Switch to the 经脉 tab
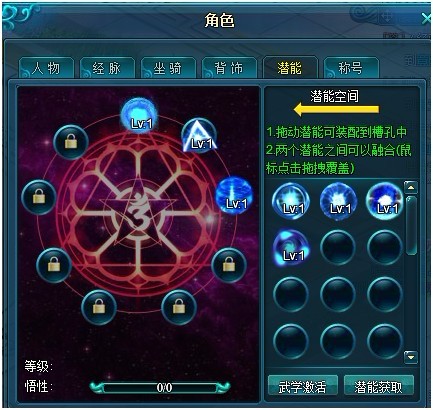This screenshot has width=433, height=410. pyautogui.click(x=107, y=68)
